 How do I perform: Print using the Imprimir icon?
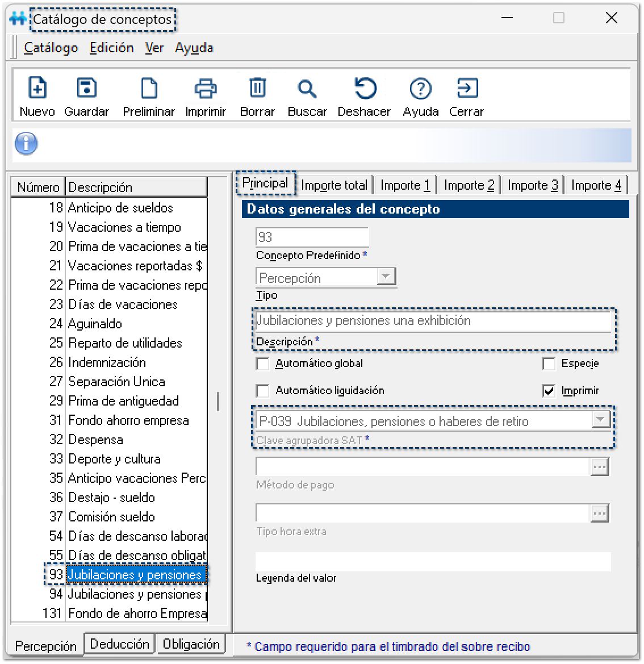tap(206, 89)
